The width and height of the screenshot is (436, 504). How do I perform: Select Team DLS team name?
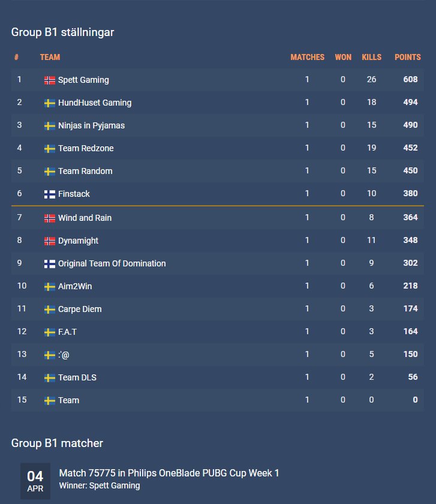click(x=77, y=377)
